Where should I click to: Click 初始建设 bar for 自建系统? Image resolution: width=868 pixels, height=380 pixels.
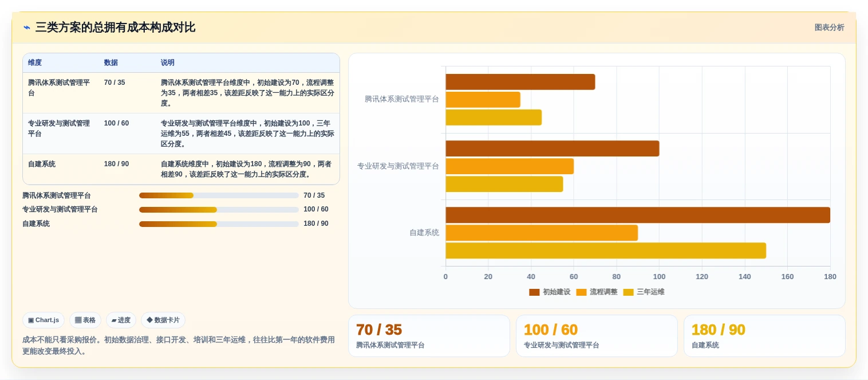pyautogui.click(x=638, y=215)
